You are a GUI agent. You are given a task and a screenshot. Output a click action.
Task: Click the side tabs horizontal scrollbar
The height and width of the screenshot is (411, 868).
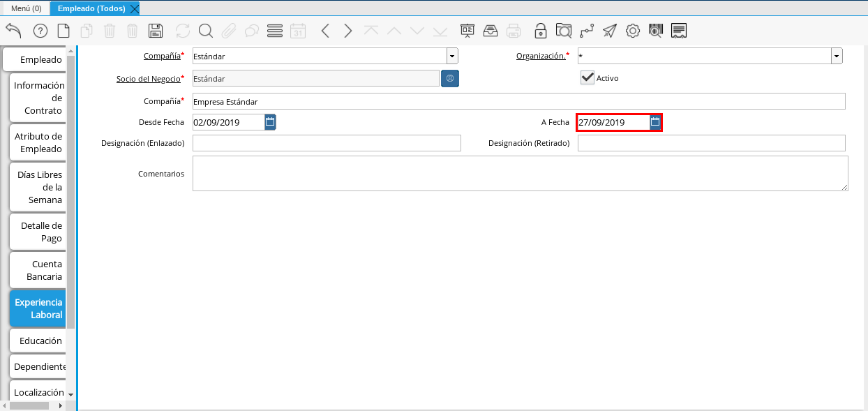(29, 405)
